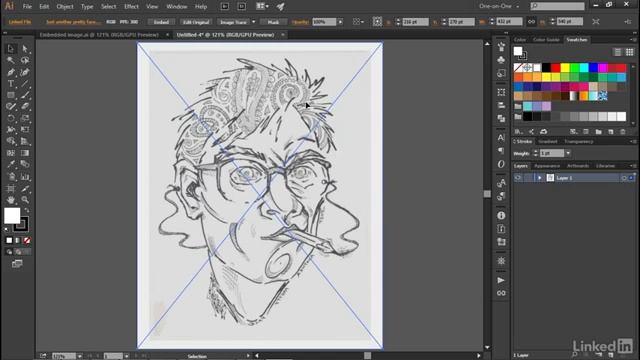Open the zoom level dropdown in status bar
This screenshot has width=640, height=360.
(x=80, y=356)
